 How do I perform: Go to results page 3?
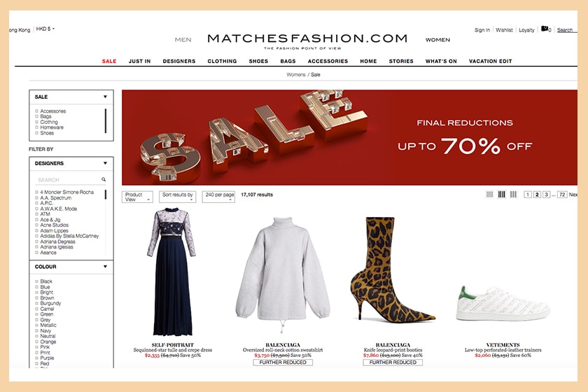(547, 195)
